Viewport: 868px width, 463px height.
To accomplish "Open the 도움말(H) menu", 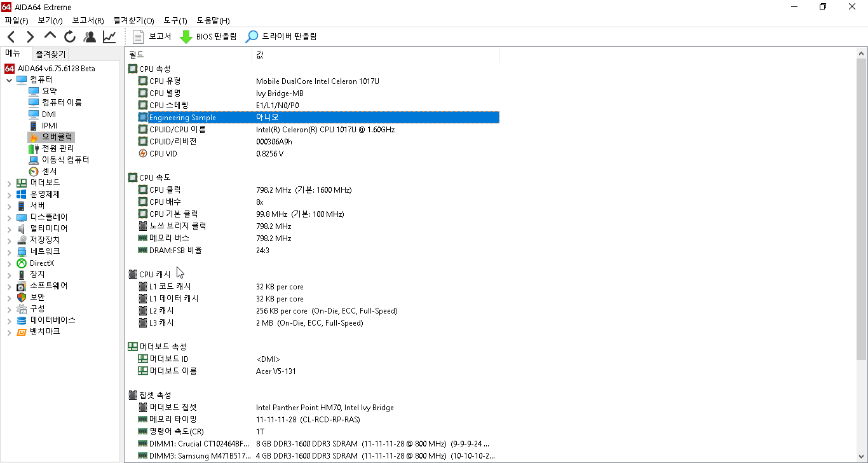I will pyautogui.click(x=213, y=21).
